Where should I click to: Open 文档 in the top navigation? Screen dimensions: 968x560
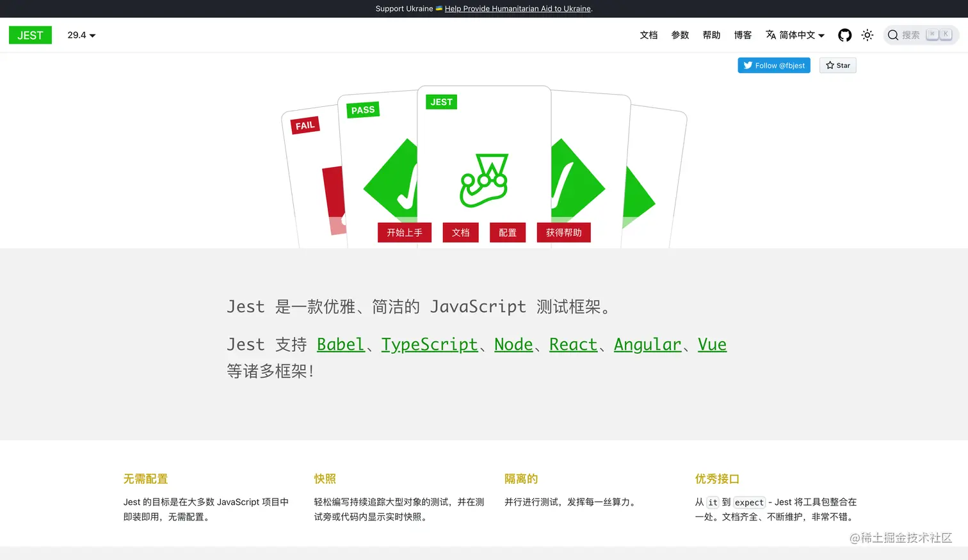649,35
